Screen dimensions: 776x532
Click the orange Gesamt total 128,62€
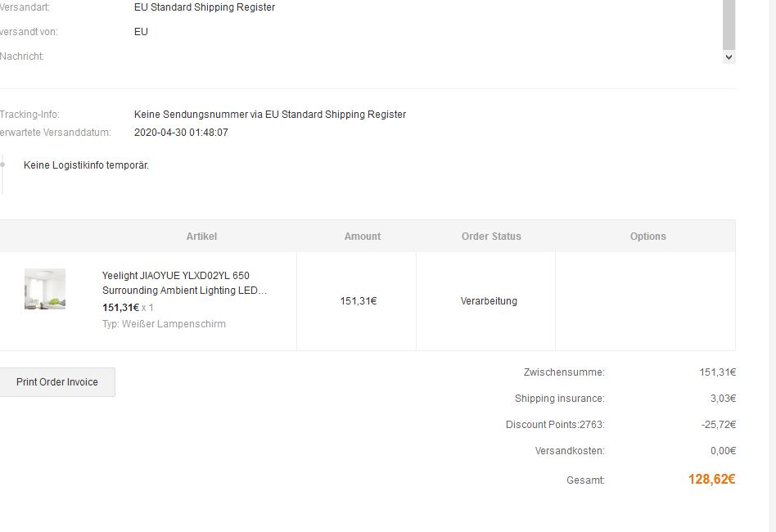coord(711,479)
